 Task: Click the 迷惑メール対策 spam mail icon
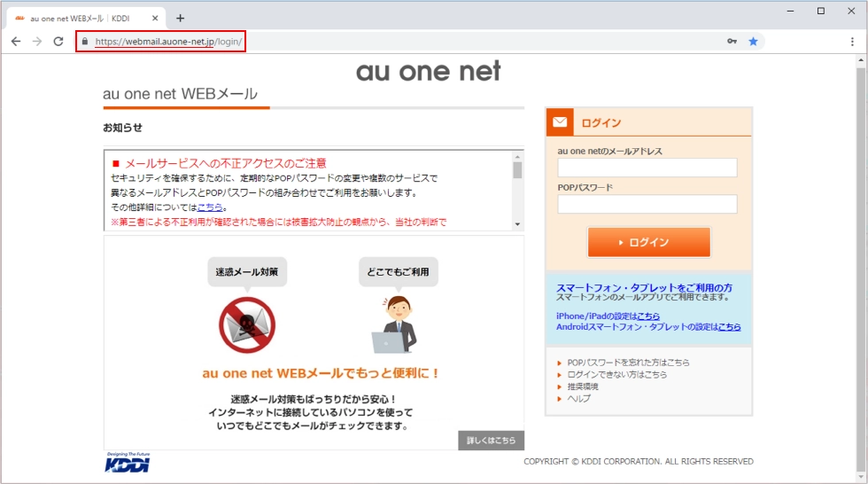click(x=247, y=325)
